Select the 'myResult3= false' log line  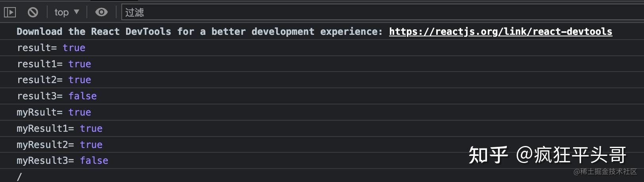coord(322,161)
